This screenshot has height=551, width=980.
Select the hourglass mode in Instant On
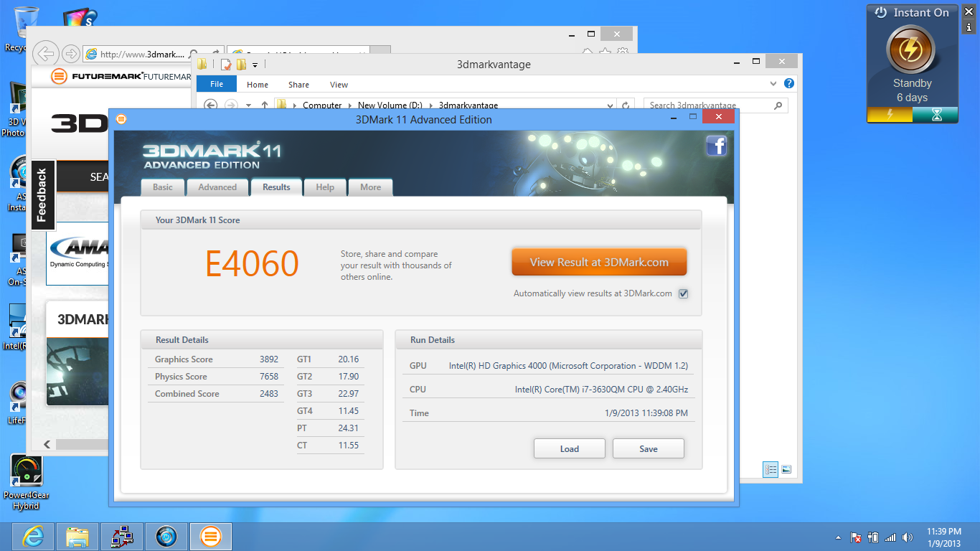[936, 115]
